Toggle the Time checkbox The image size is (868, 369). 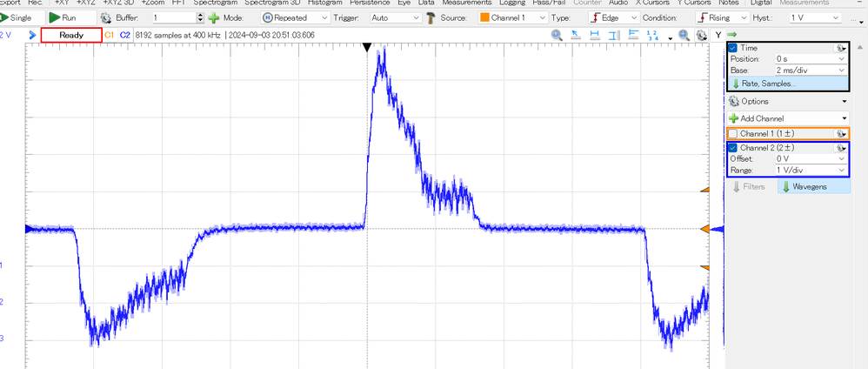(x=733, y=48)
